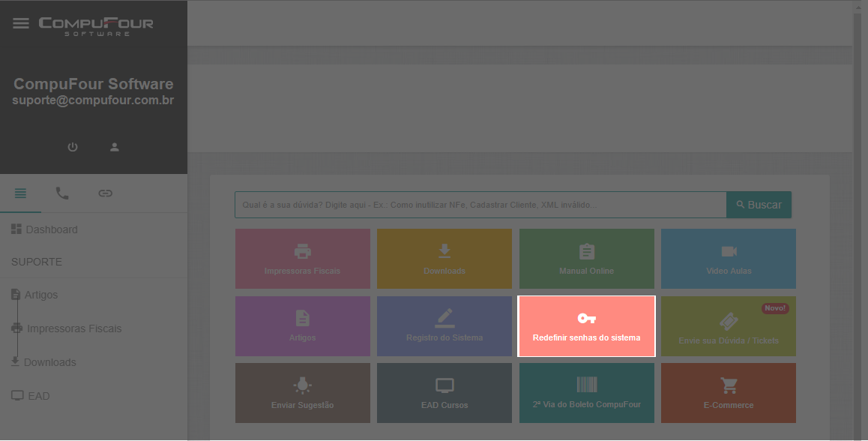Open the Redefinir senhas do sistema tile
The image size is (868, 441).
586,326
